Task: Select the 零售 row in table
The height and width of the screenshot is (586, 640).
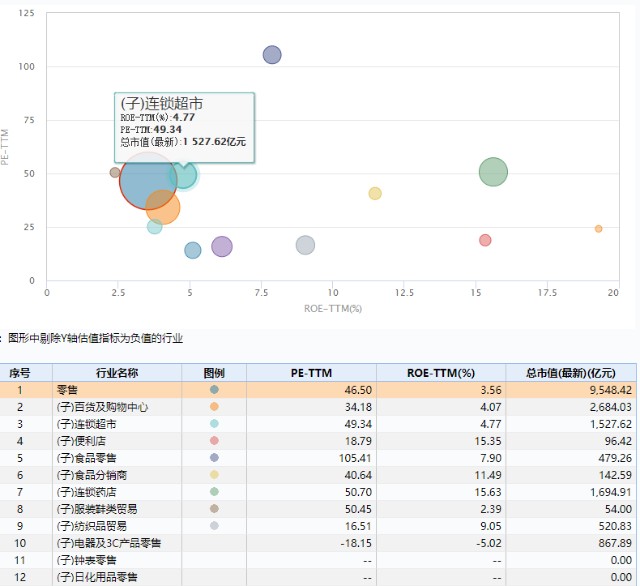Action: coord(318,390)
